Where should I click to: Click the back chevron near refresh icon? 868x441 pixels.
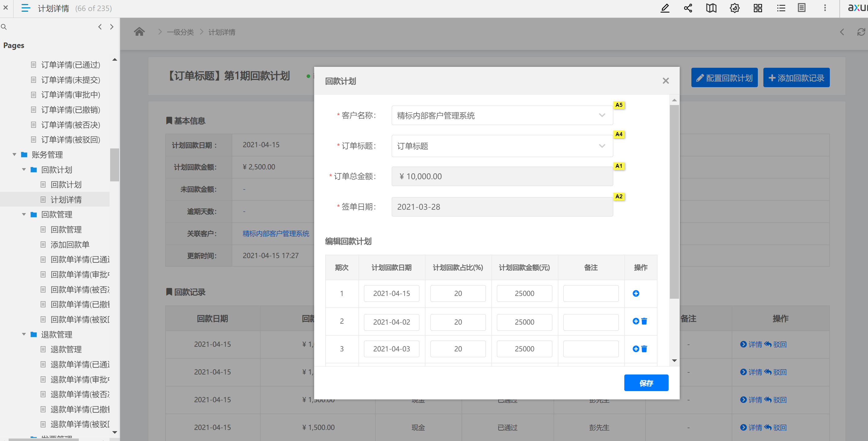[x=842, y=32]
